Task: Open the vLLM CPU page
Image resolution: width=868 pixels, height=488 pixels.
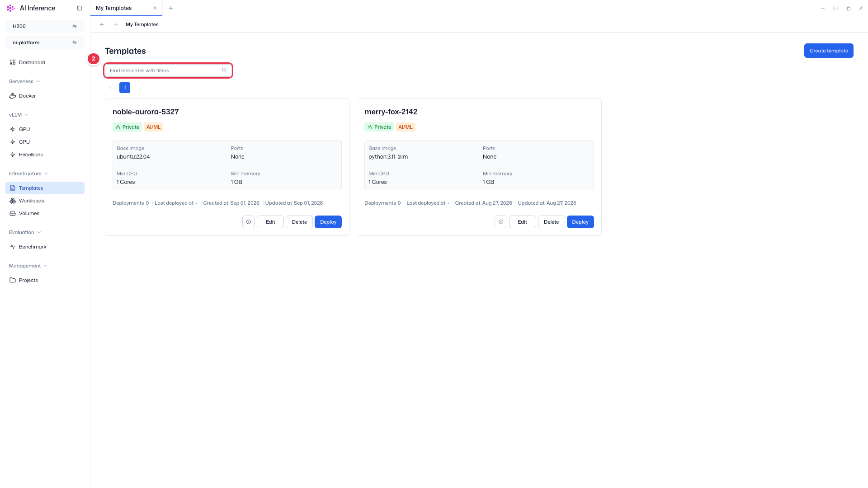Action: [45, 142]
